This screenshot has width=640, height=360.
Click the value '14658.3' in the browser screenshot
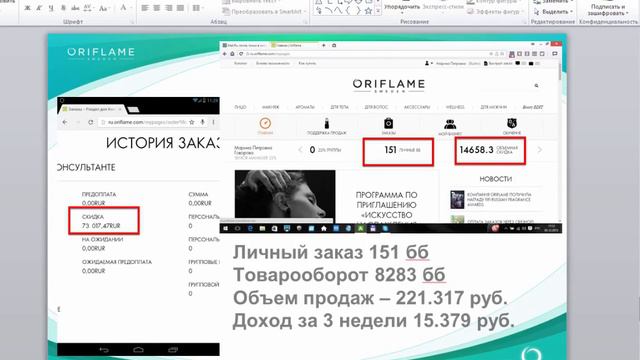coord(476,150)
